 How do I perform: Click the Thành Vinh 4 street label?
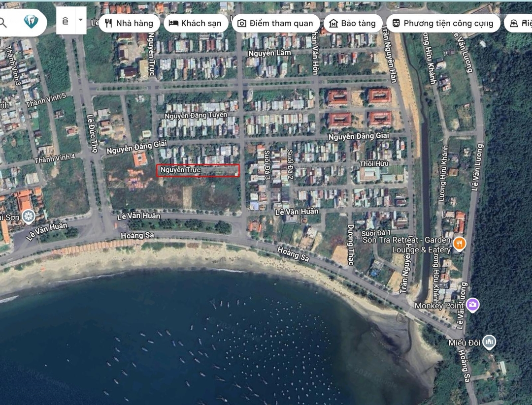[54, 158]
